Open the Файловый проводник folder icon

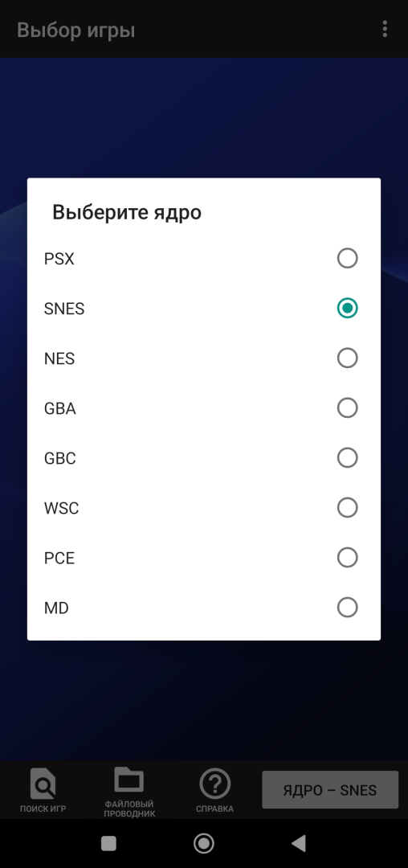click(129, 780)
